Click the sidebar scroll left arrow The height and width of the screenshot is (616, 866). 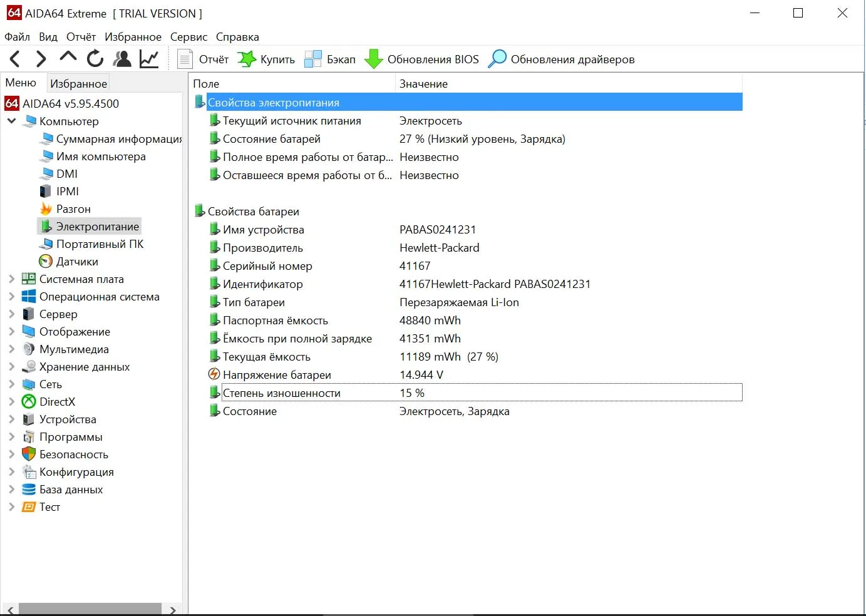pos(10,609)
